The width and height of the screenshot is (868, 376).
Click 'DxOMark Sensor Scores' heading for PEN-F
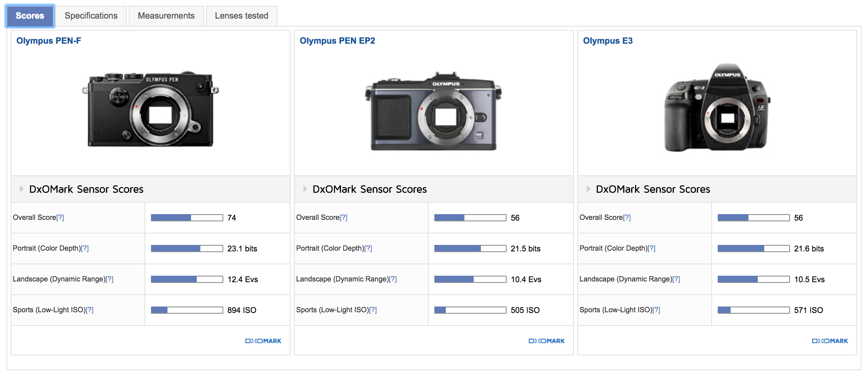[x=86, y=189]
